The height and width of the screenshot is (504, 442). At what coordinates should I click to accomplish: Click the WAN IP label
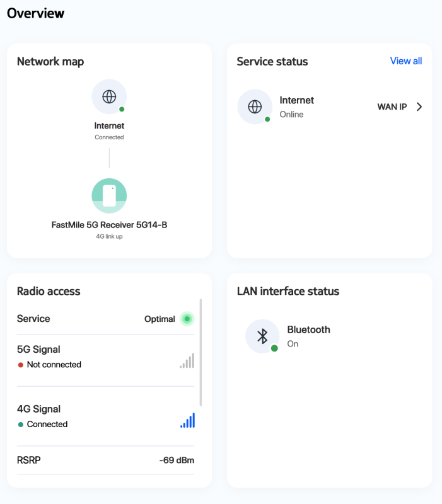[392, 106]
